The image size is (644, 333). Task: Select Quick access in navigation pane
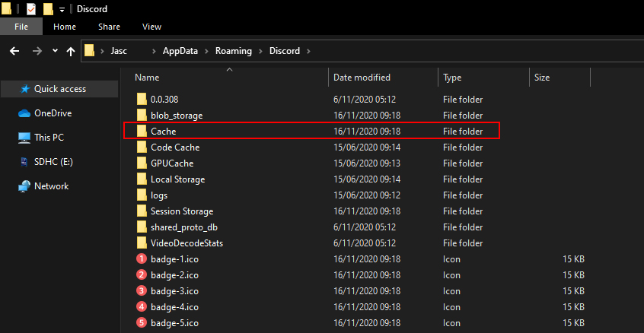click(59, 89)
